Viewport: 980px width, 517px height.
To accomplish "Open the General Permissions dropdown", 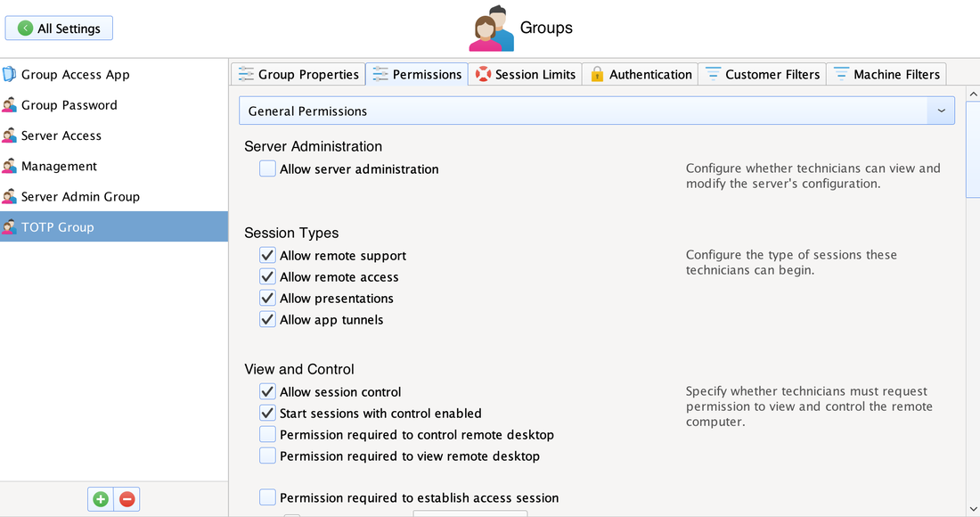I will [x=597, y=111].
